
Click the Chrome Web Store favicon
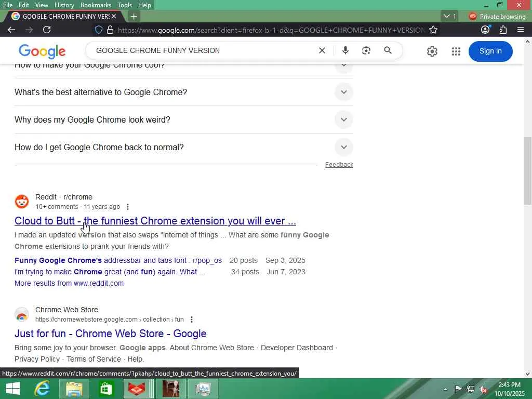[x=22, y=314]
